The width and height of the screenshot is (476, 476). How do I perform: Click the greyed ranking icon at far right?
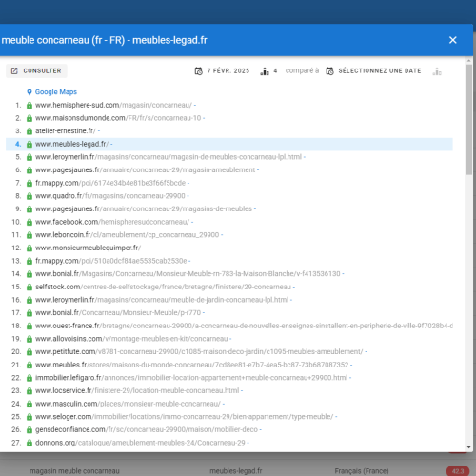point(437,71)
